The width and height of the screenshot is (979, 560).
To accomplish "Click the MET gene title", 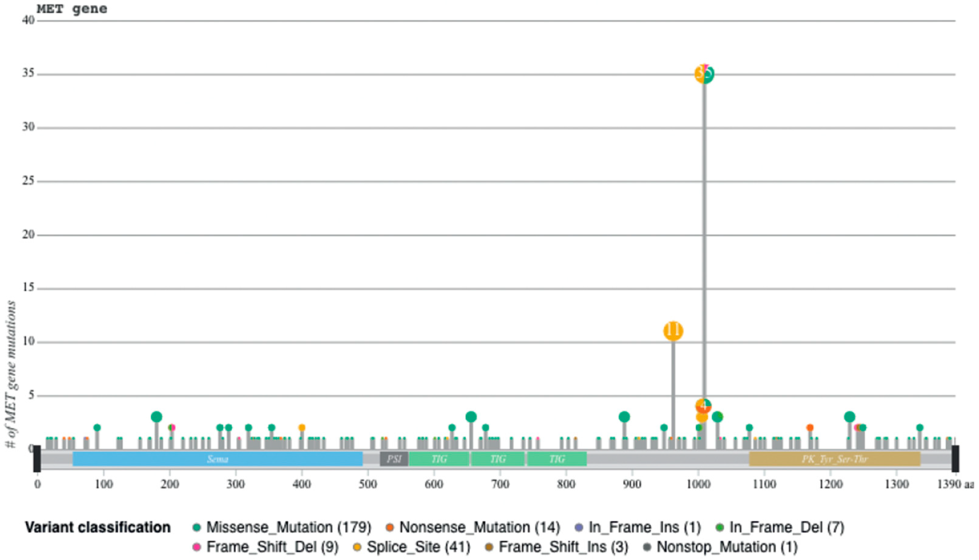I will point(72,8).
